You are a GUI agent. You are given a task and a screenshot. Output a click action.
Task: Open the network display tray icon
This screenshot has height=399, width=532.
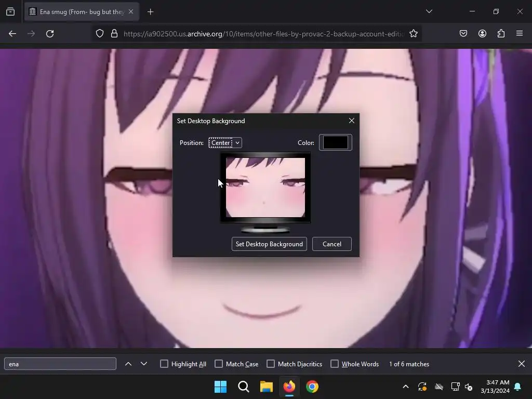pyautogui.click(x=455, y=387)
